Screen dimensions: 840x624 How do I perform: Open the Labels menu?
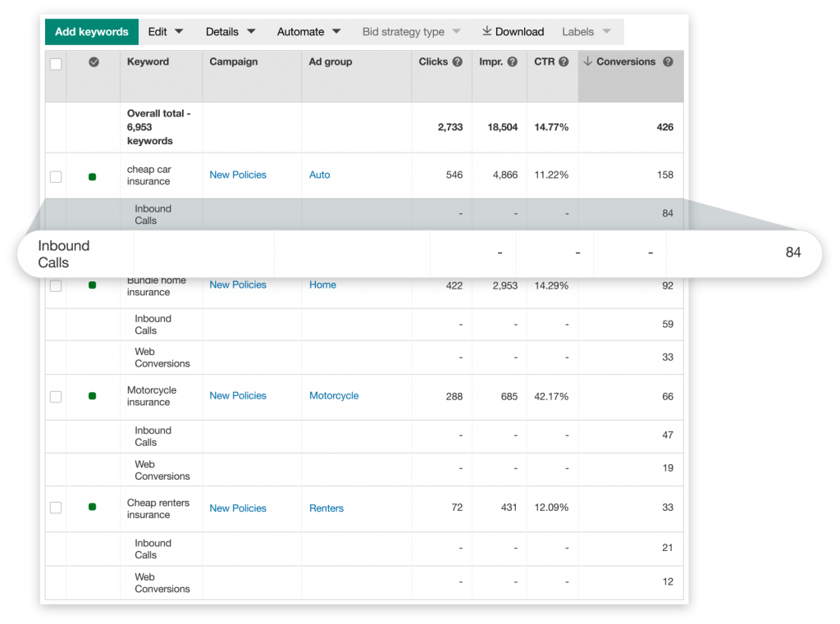[586, 32]
